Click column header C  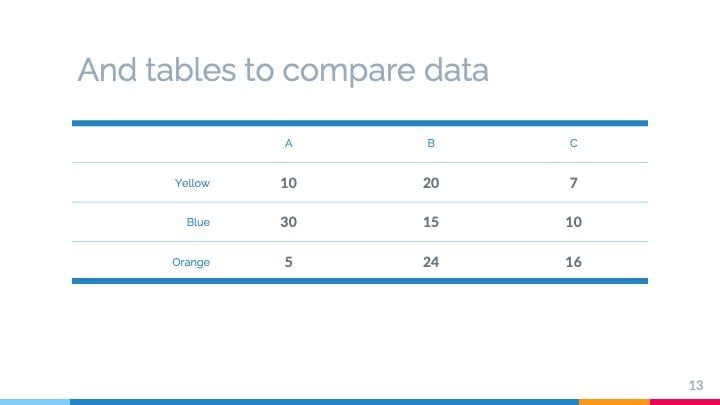click(574, 143)
